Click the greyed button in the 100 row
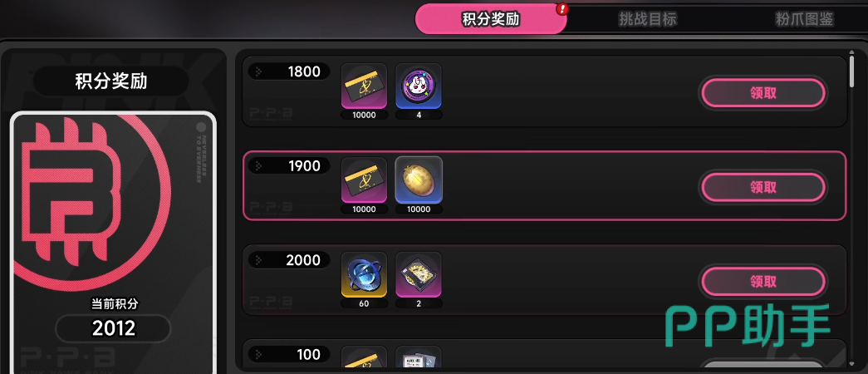 point(763,366)
